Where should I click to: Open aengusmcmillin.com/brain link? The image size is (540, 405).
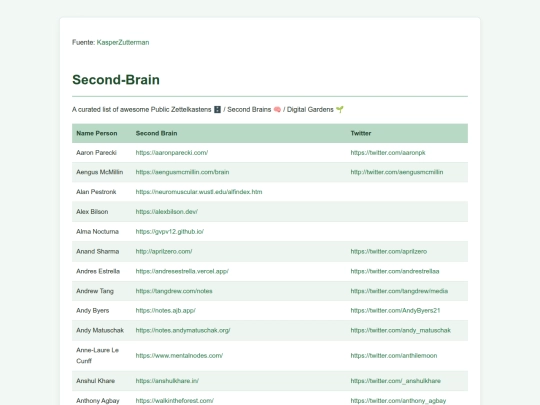pos(182,172)
